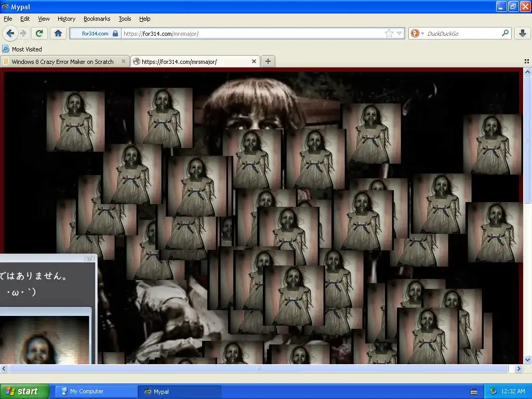Click the keyboard icon in taskbar

point(474,392)
